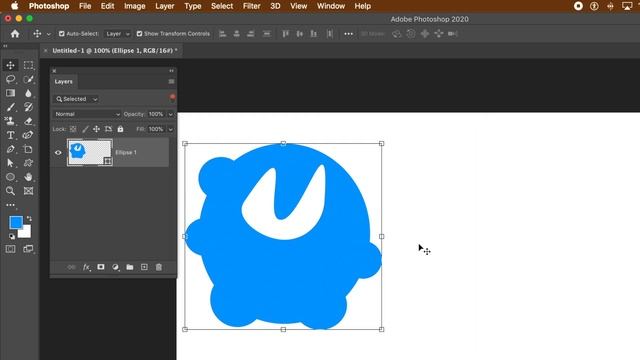Select the Ellipse shape tool
The width and height of the screenshot is (640, 360).
(x=10, y=177)
